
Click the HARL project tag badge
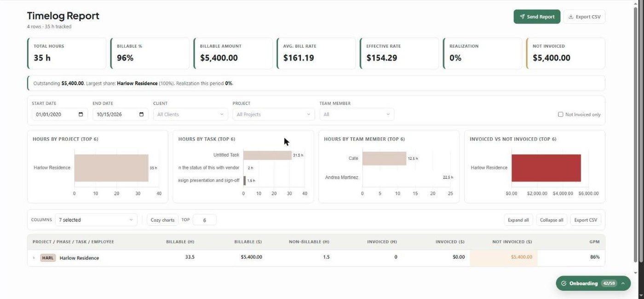[48, 258]
